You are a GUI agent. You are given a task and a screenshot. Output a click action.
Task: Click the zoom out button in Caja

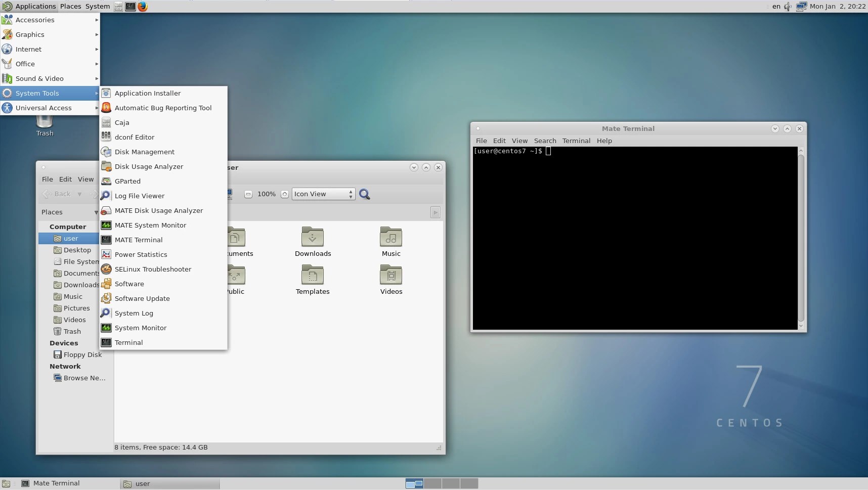(x=248, y=194)
